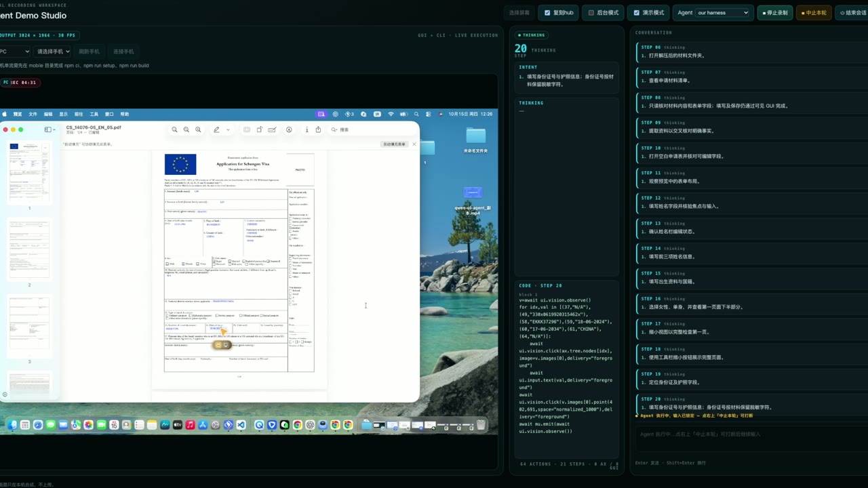The height and width of the screenshot is (488, 868).
Task: Open Music app from the Dock
Action: coord(191,425)
